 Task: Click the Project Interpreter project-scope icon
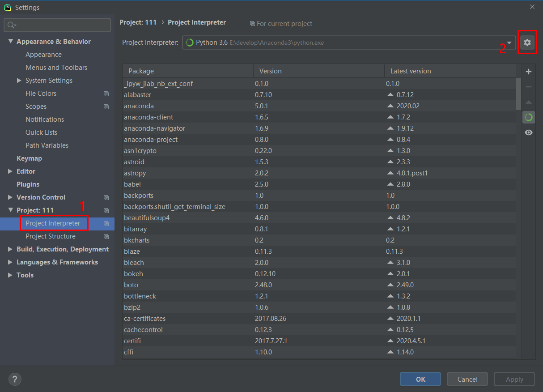106,223
